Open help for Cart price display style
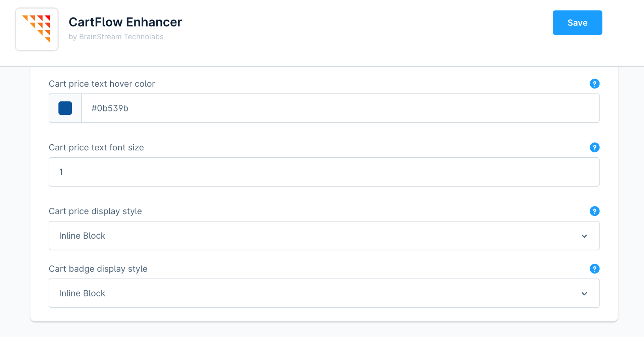 [x=594, y=211]
